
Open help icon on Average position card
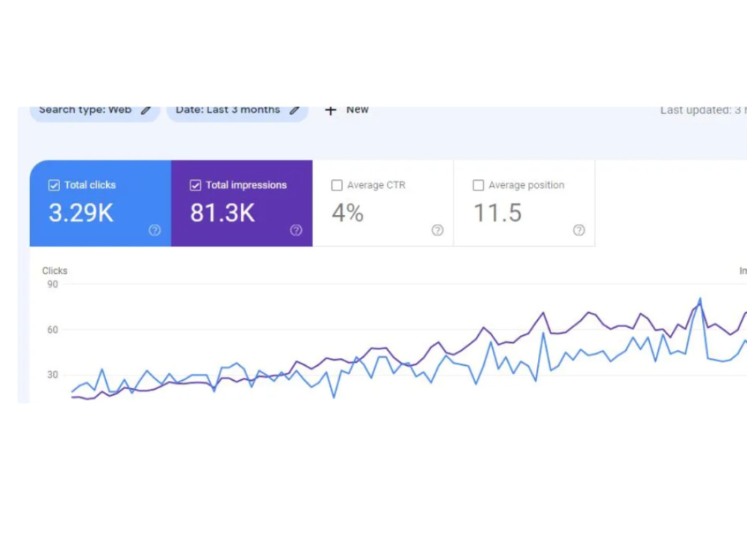(x=580, y=231)
